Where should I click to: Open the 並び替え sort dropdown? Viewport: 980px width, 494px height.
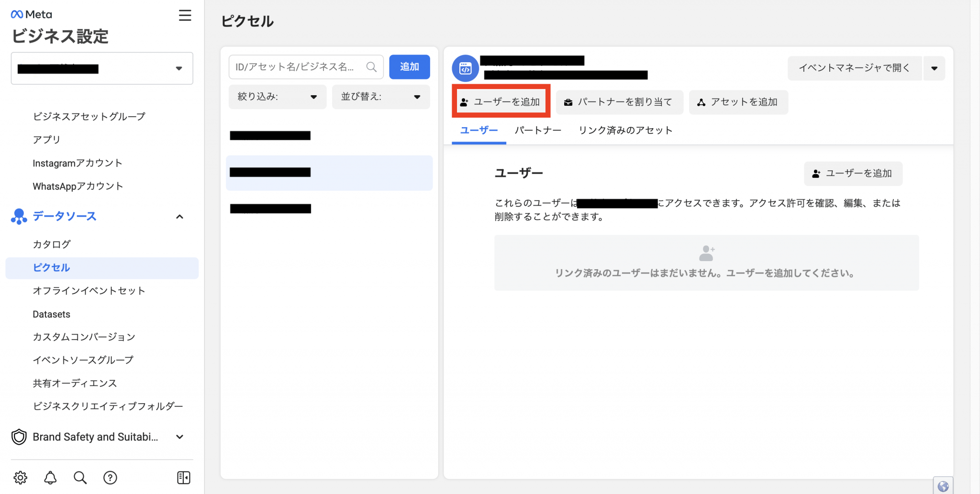[380, 97]
